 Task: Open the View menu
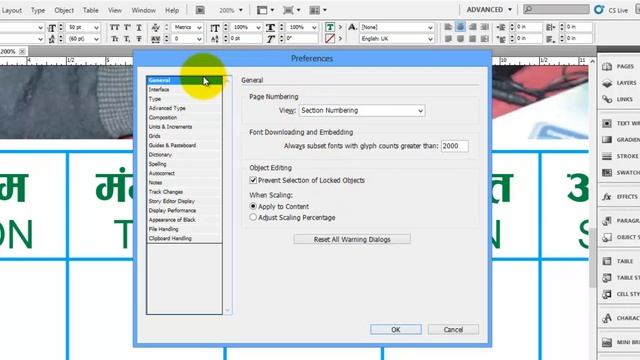pyautogui.click(x=115, y=10)
